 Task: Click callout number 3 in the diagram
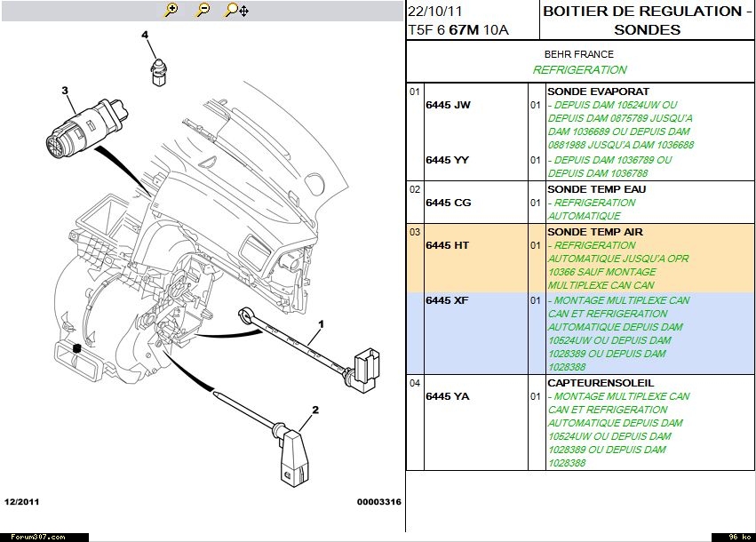(x=65, y=91)
